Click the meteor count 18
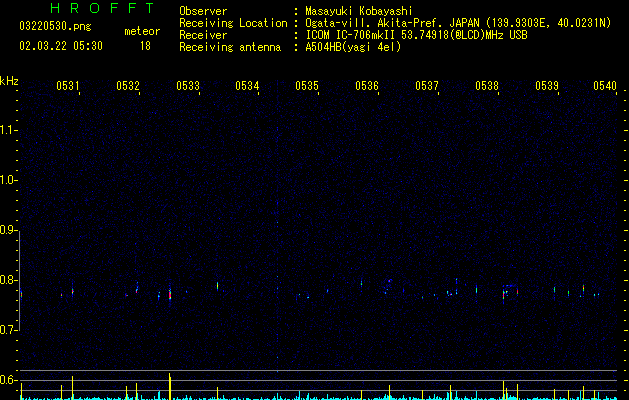Viewport: 629px width, 400px height. (x=145, y=46)
